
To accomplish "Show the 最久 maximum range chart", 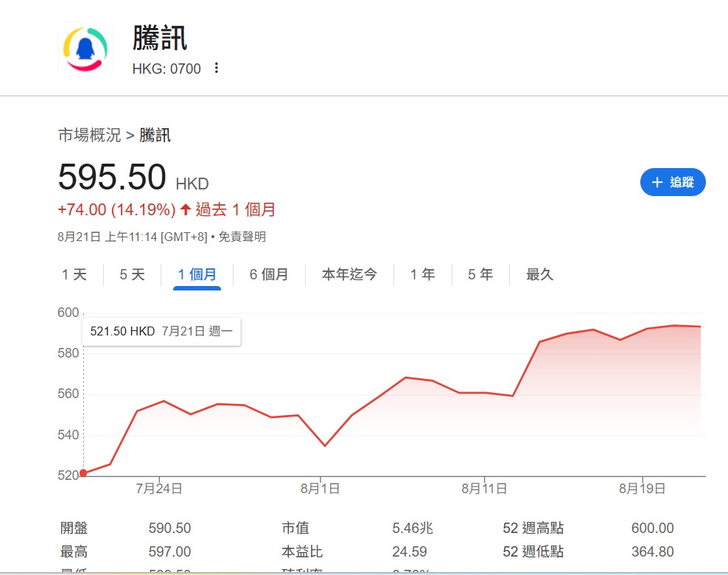I will click(539, 275).
